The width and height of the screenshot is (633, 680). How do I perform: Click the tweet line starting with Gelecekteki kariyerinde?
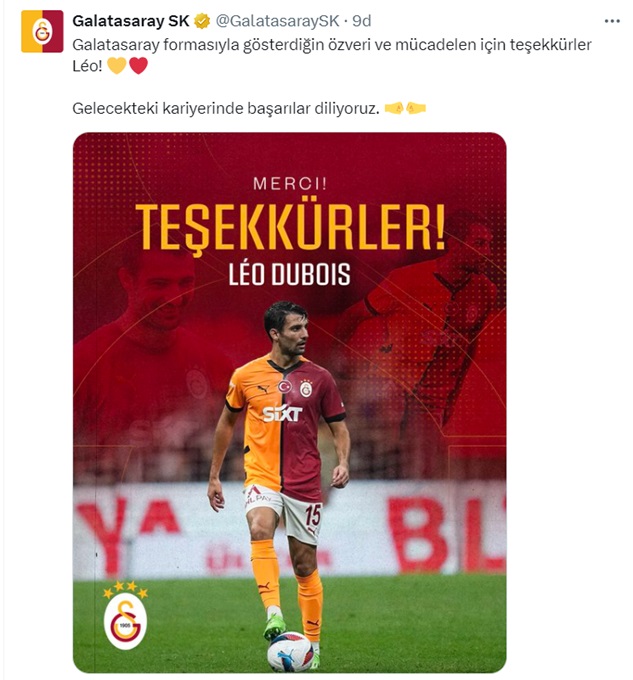click(x=225, y=108)
